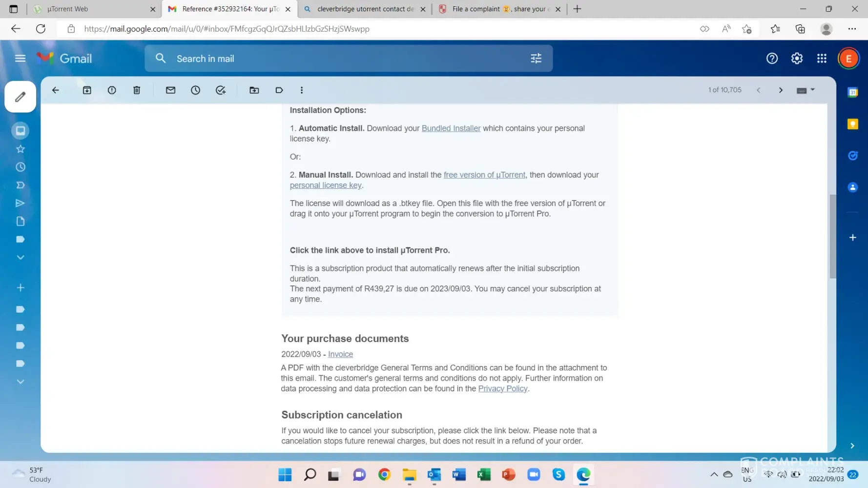Open the Labels icon in toolbar
868x488 pixels.
tap(279, 90)
